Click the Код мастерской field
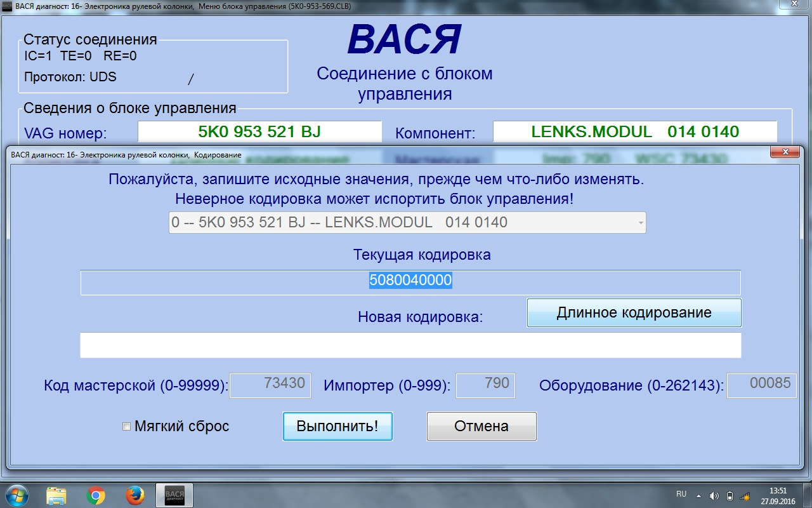The width and height of the screenshot is (812, 508). pos(270,385)
